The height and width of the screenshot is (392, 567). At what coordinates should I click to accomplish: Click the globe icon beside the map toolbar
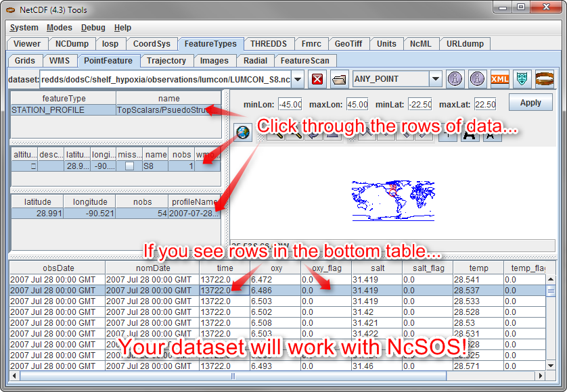(x=243, y=132)
